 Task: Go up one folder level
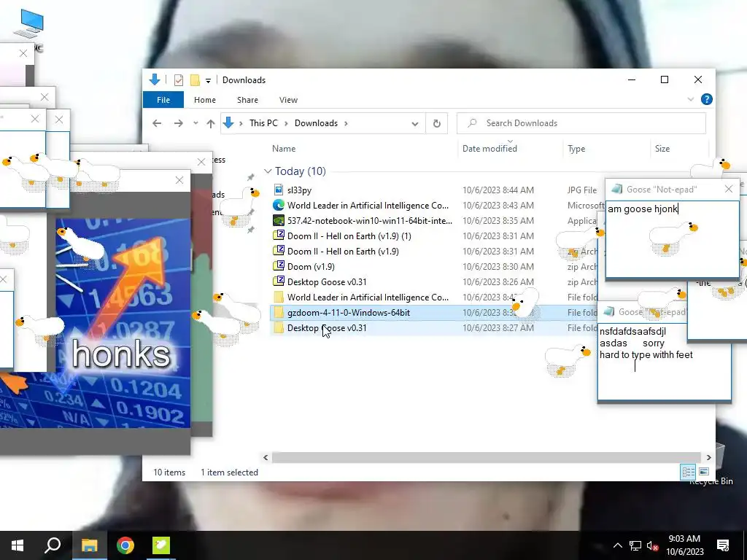coord(211,123)
